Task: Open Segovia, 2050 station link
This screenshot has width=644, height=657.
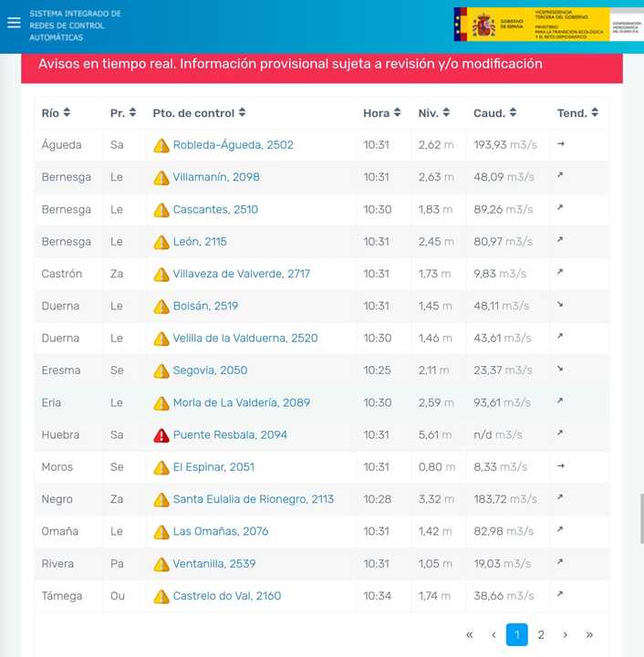Action: pyautogui.click(x=210, y=370)
